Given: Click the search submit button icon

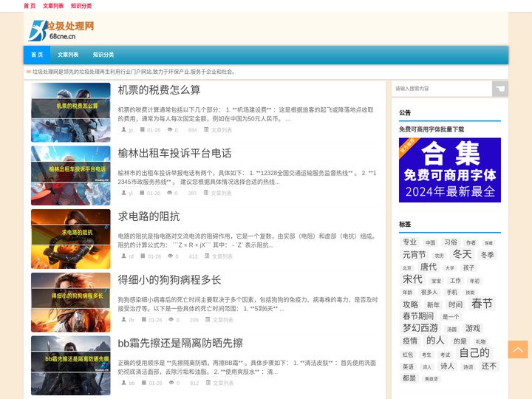Looking at the screenshot, I should click(500, 89).
